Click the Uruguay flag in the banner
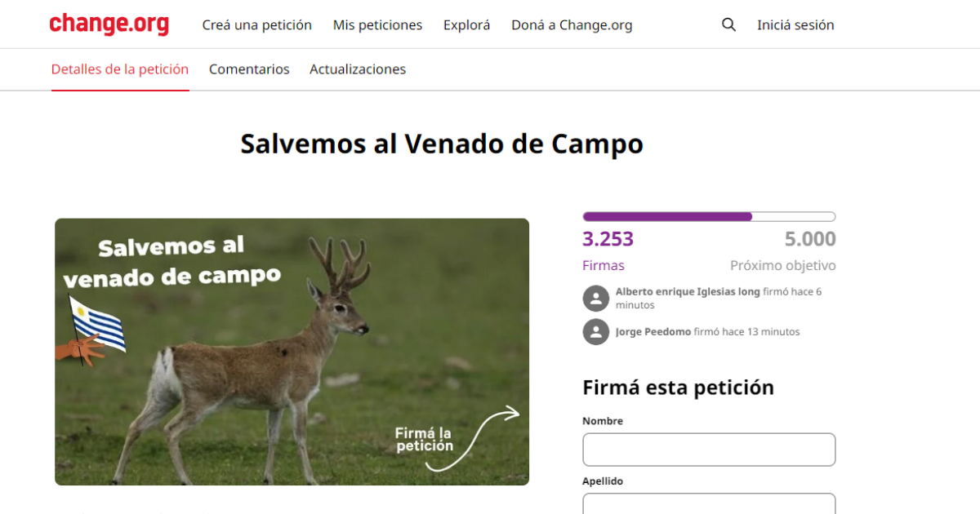 coord(97,325)
